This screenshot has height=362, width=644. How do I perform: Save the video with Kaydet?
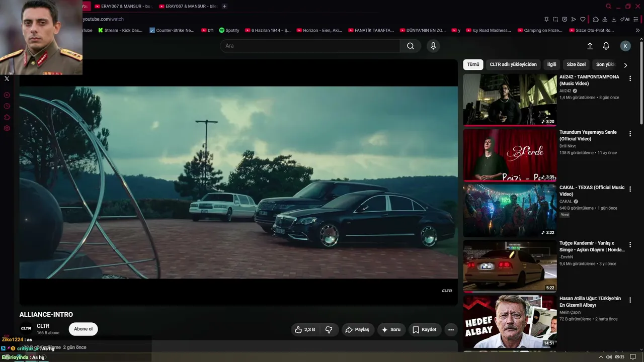[x=424, y=329]
